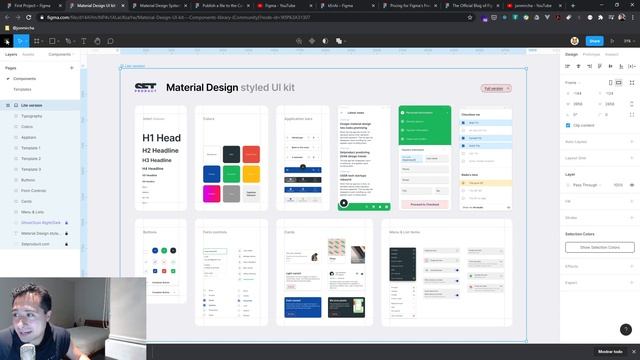Open the user avatar in toolbar
640x360 pixels.
(575, 41)
